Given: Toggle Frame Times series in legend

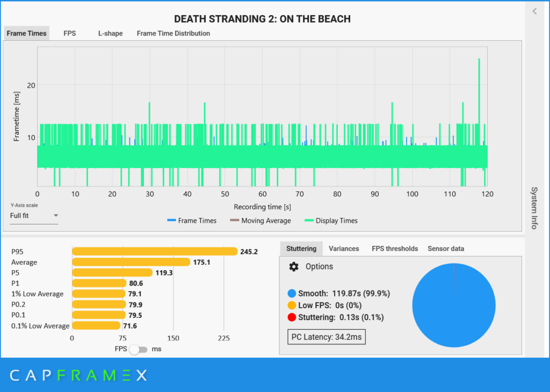Looking at the screenshot, I should (192, 221).
